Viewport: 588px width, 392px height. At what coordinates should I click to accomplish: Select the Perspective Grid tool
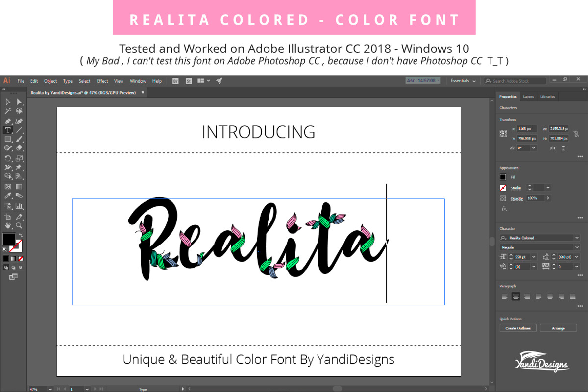[19, 176]
